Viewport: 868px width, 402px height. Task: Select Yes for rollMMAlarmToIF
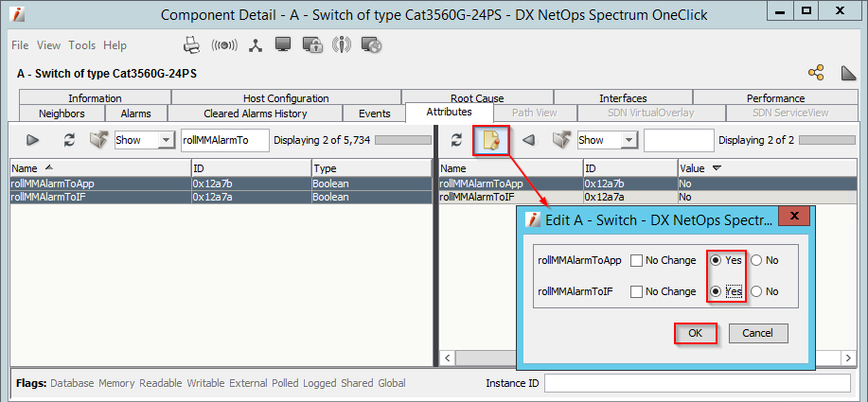717,291
